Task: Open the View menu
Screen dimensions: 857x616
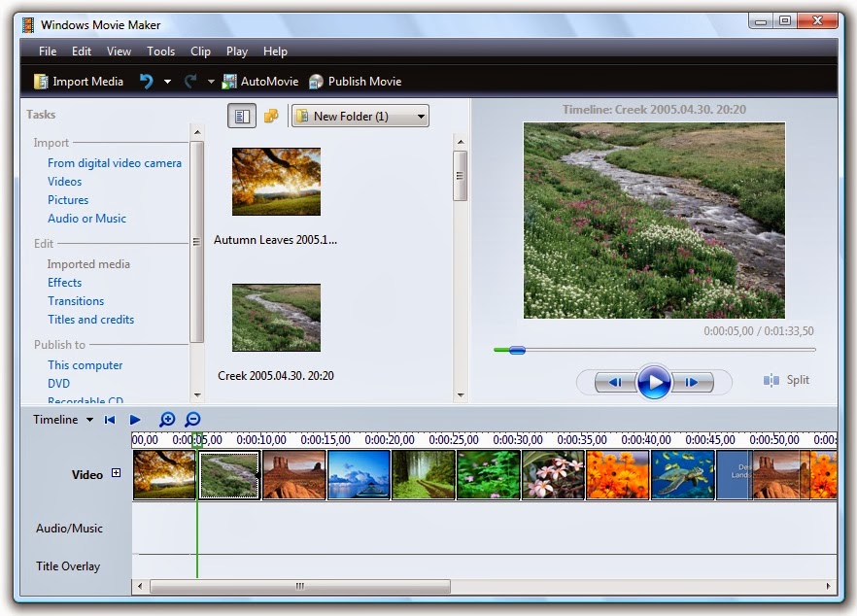Action: pos(119,51)
